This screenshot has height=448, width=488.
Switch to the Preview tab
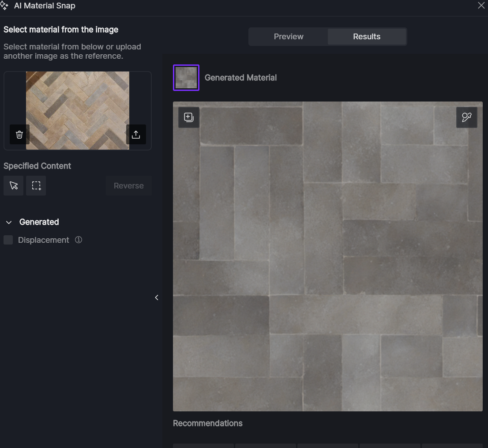click(289, 37)
